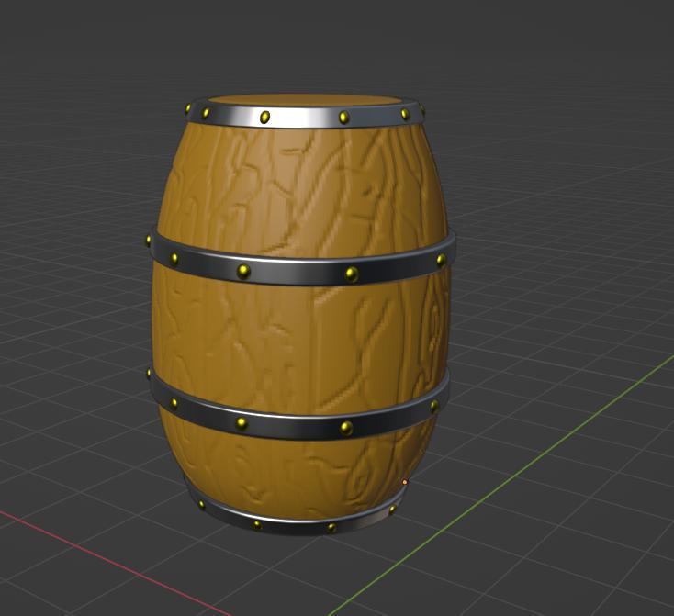The height and width of the screenshot is (616, 674).
Task: Select the lower middle metal band
Action: (297, 426)
